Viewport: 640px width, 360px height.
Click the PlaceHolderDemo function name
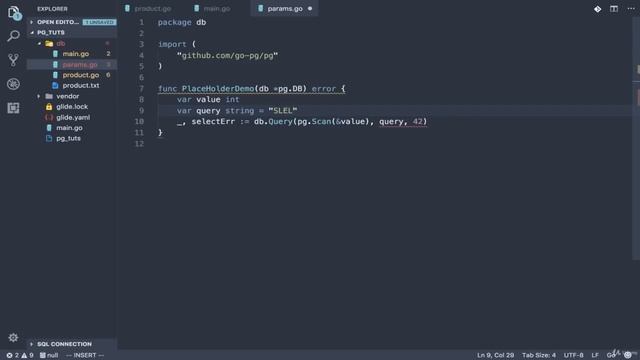218,89
